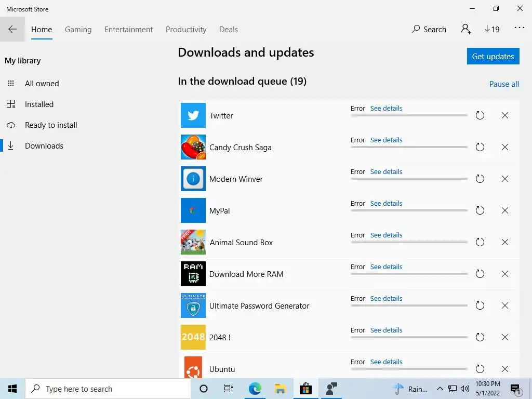The image size is (532, 399).
Task: Retry the MyPal download
Action: [x=480, y=210]
